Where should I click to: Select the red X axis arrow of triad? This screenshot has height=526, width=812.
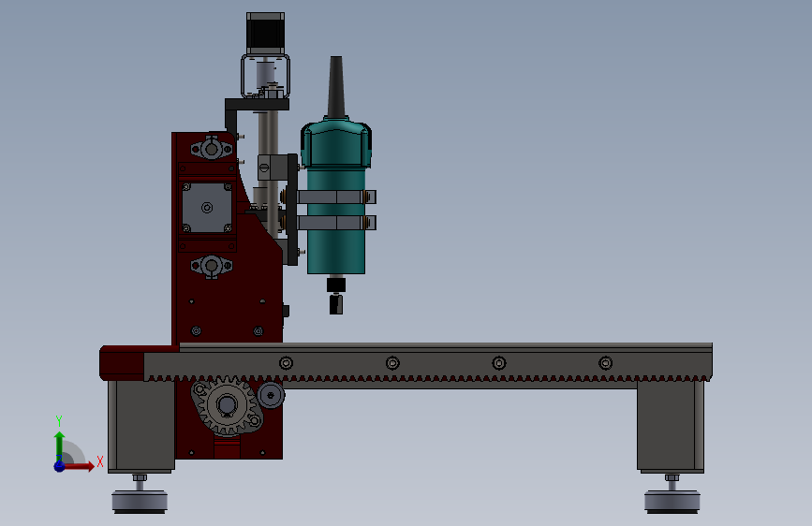[x=78, y=466]
